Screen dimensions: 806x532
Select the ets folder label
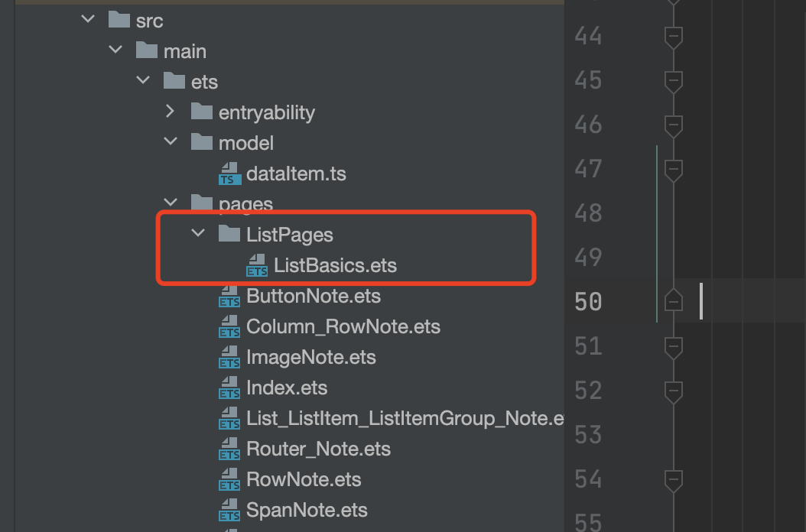click(205, 82)
